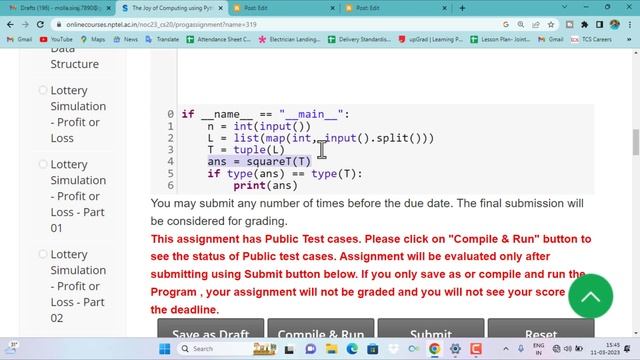Click Compile & Run button
Image resolution: width=640 pixels, height=360 pixels.
click(321, 328)
